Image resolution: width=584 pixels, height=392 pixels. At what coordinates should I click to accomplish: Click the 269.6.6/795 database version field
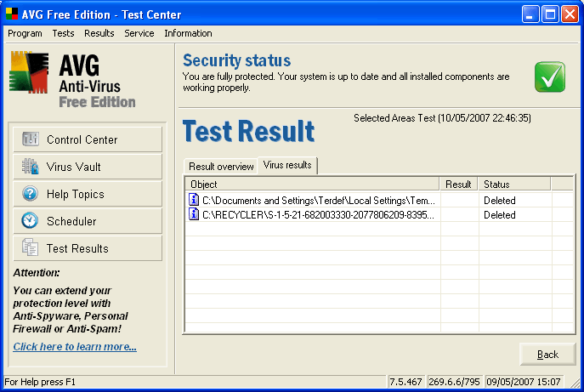pyautogui.click(x=454, y=382)
